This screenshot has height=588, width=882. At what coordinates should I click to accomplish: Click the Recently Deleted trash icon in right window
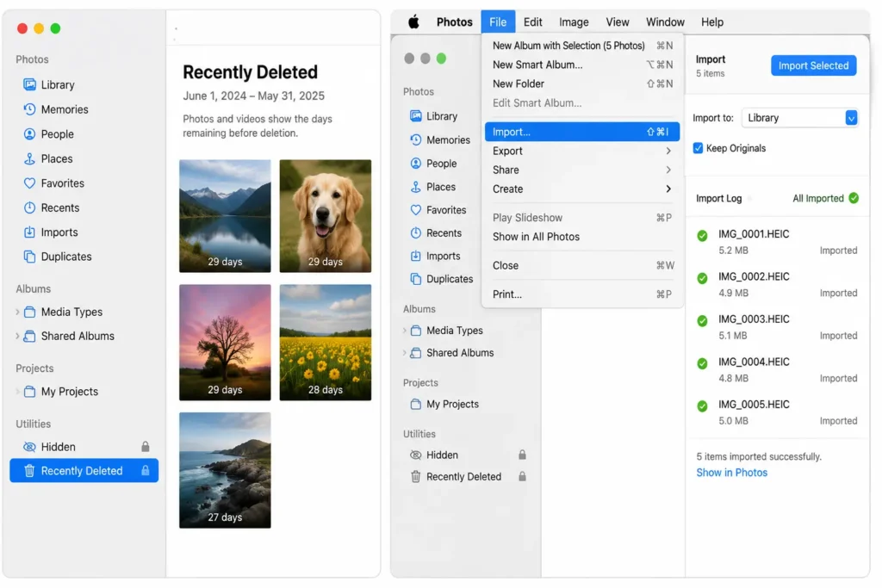[416, 477]
